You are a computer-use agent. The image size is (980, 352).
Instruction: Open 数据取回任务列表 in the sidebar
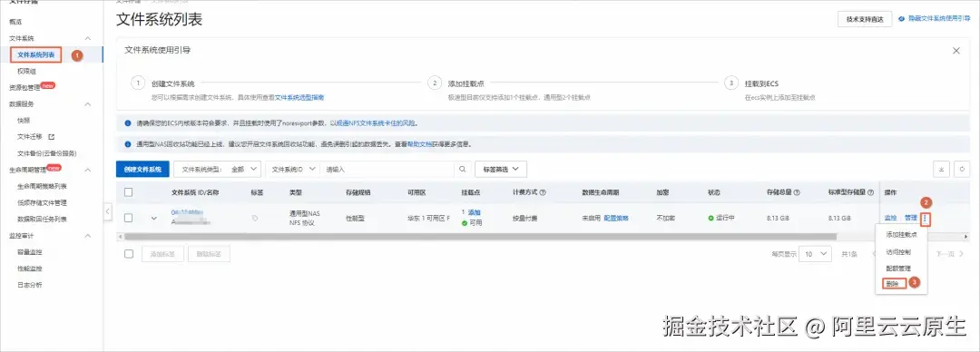(42, 219)
